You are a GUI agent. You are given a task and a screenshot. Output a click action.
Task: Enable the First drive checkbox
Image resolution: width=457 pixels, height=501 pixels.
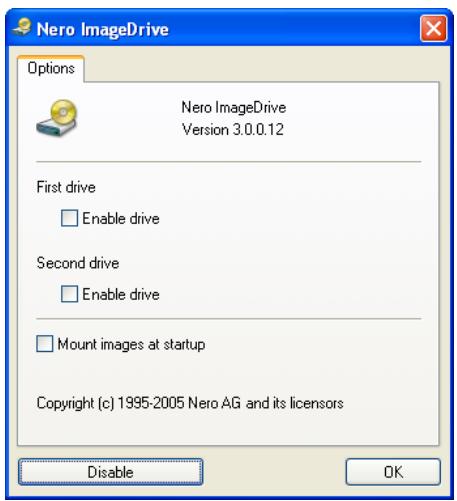click(69, 218)
